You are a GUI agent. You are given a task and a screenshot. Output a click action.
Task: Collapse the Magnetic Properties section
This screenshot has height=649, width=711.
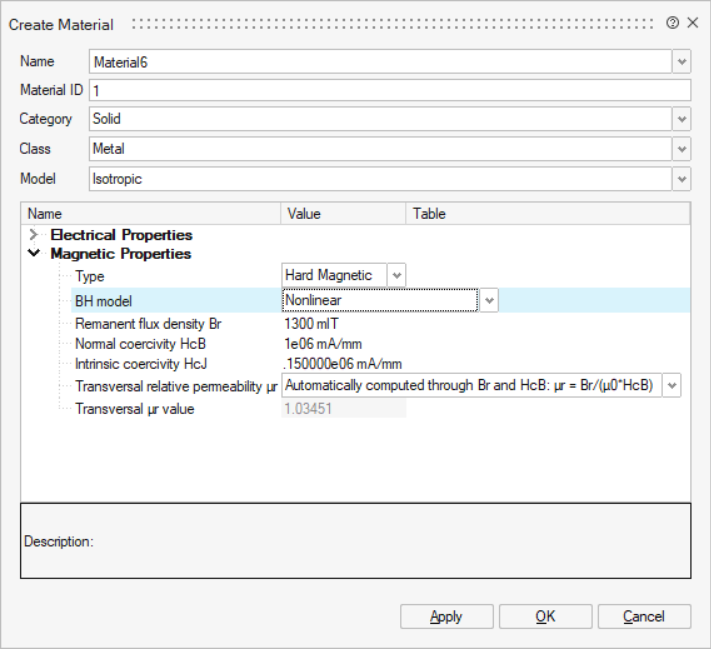pyautogui.click(x=35, y=254)
